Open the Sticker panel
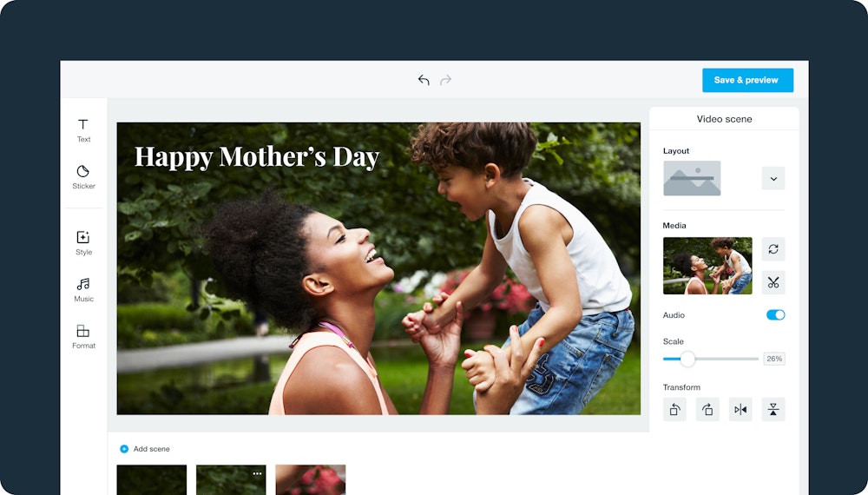This screenshot has width=868, height=495. pos(83,177)
